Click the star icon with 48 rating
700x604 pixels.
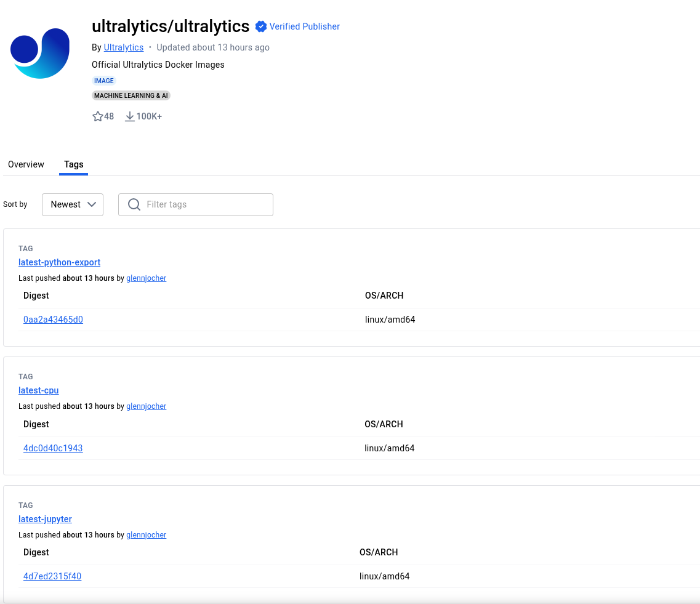point(98,116)
